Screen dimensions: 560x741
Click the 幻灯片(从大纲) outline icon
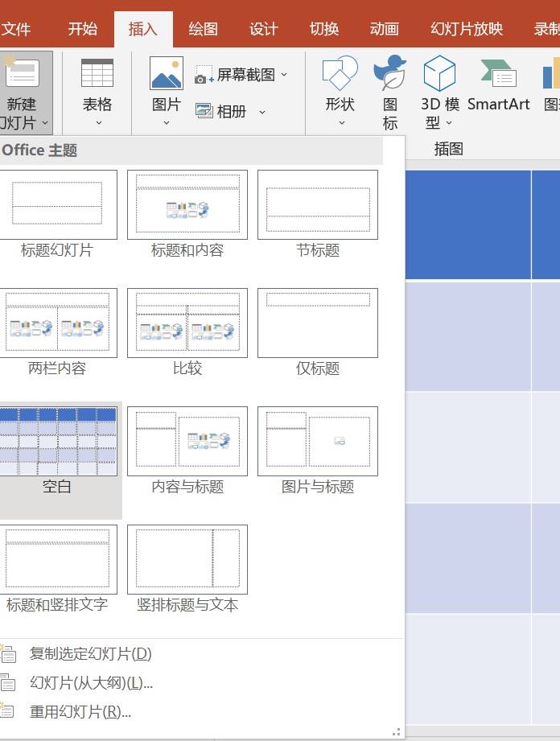(x=8, y=682)
